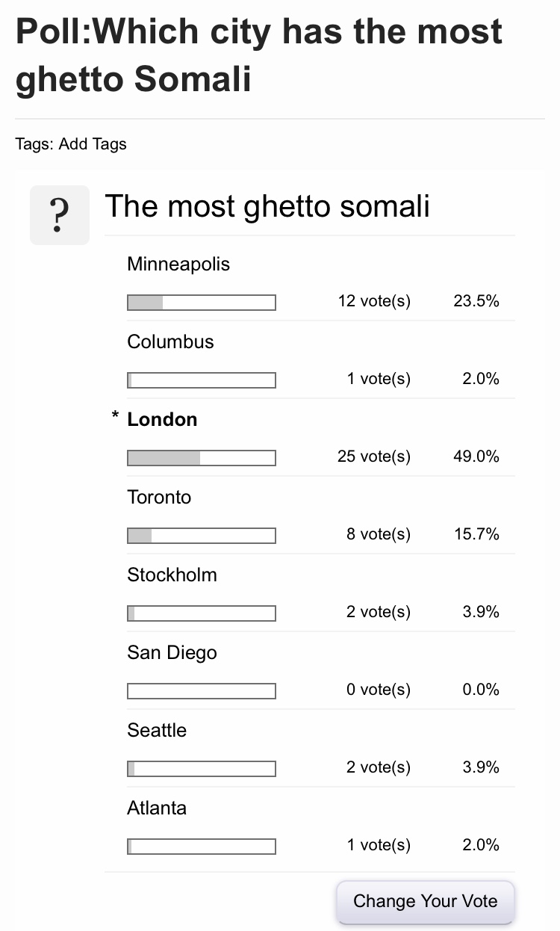Click the Change Your Vote button
Screen dimensions: 560x931
click(x=426, y=901)
